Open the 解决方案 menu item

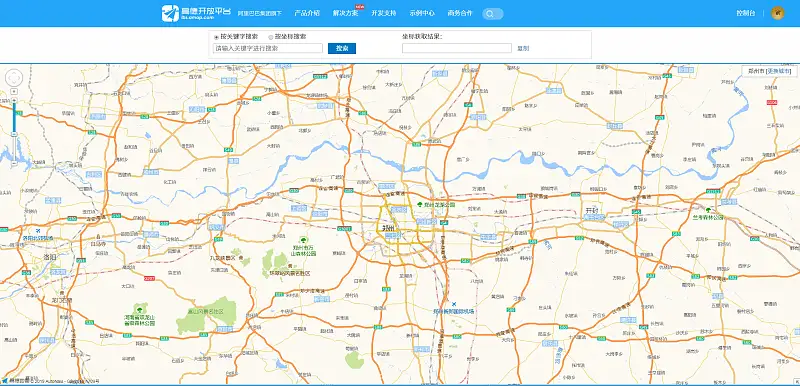click(345, 13)
